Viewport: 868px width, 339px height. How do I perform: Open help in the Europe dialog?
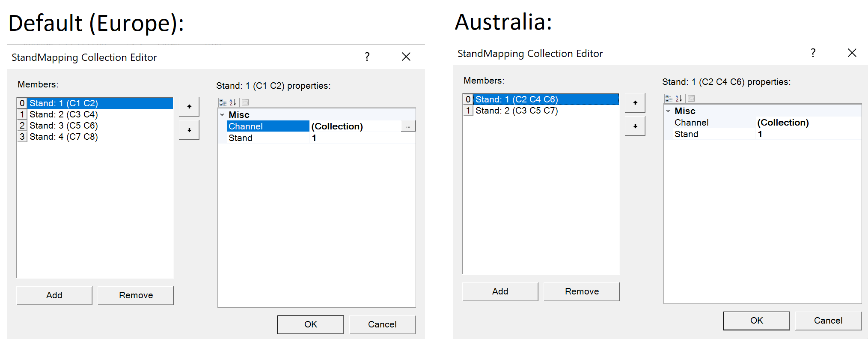[367, 57]
